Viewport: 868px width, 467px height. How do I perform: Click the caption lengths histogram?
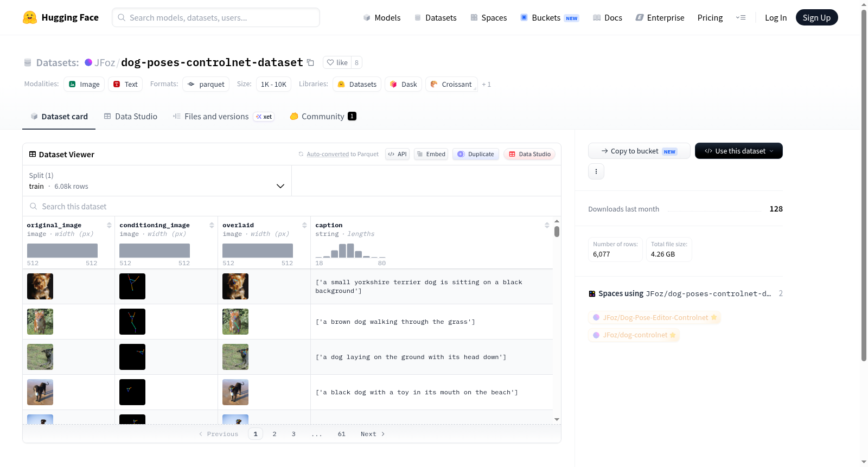coord(350,250)
